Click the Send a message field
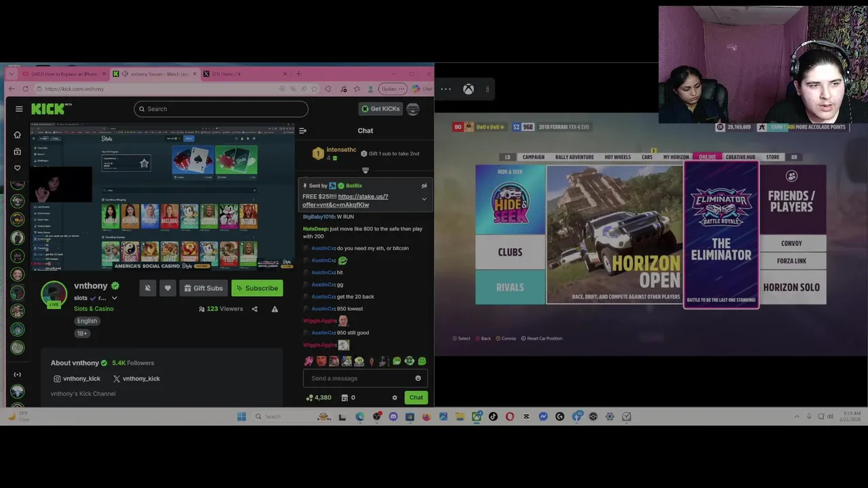This screenshot has width=868, height=488. tap(359, 378)
